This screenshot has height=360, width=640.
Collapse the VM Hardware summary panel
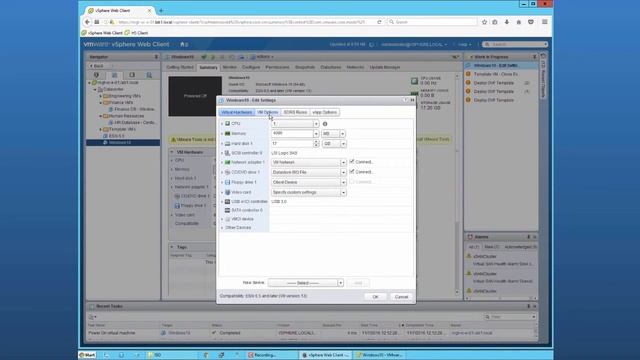pyautogui.click(x=172, y=152)
